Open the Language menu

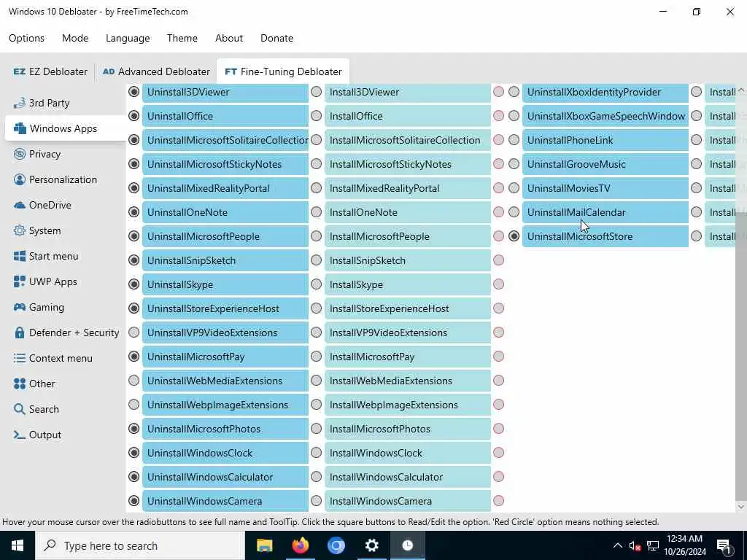[128, 38]
